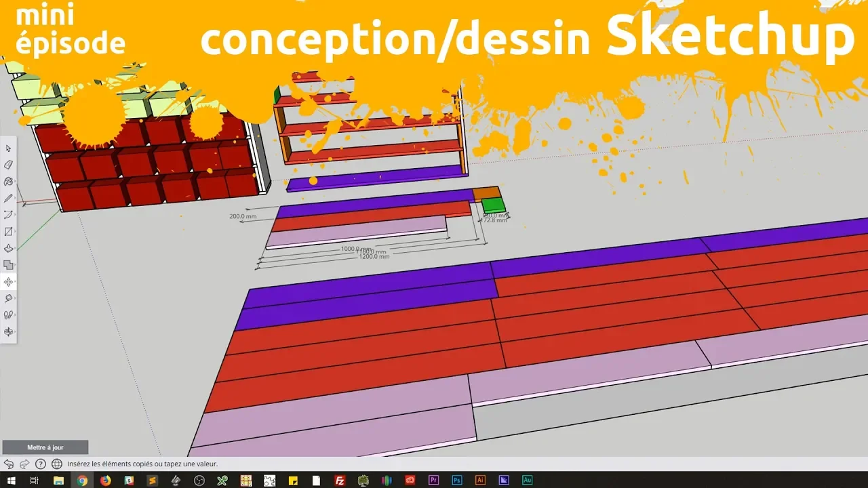868x488 pixels.
Task: Pick the Tape Measure tool
Action: pos(9,298)
